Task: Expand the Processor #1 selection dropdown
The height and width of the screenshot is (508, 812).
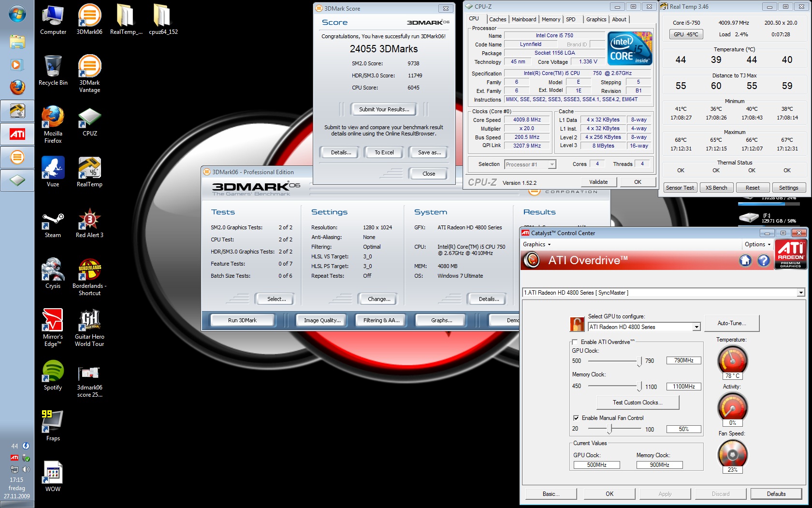Action: (x=551, y=164)
